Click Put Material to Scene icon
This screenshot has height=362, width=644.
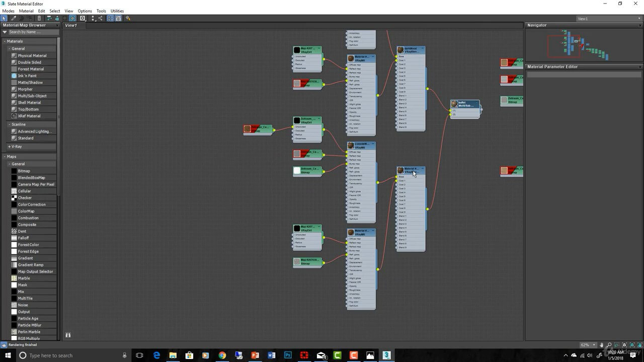coord(22,18)
